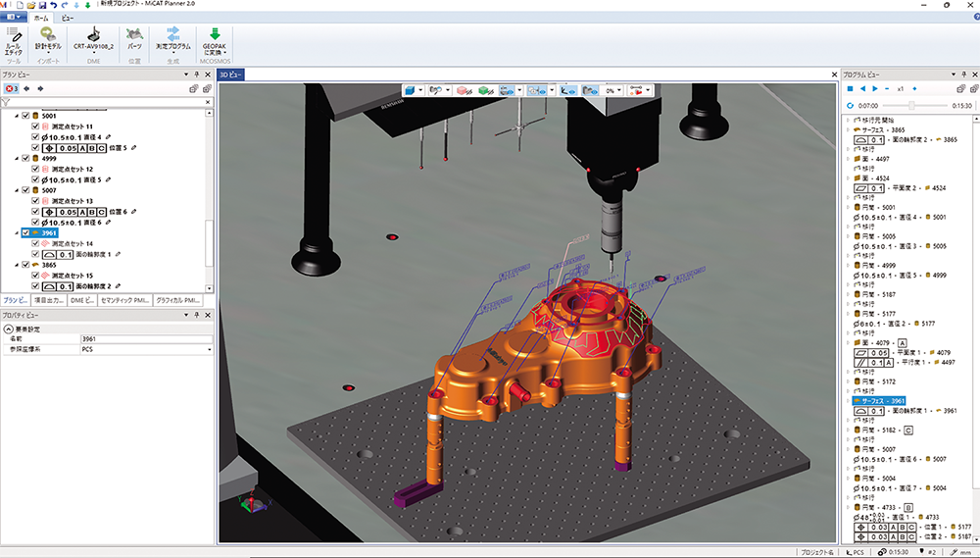Uncheck the checkbox for surface 3865
This screenshot has height=558, width=980.
(25, 265)
